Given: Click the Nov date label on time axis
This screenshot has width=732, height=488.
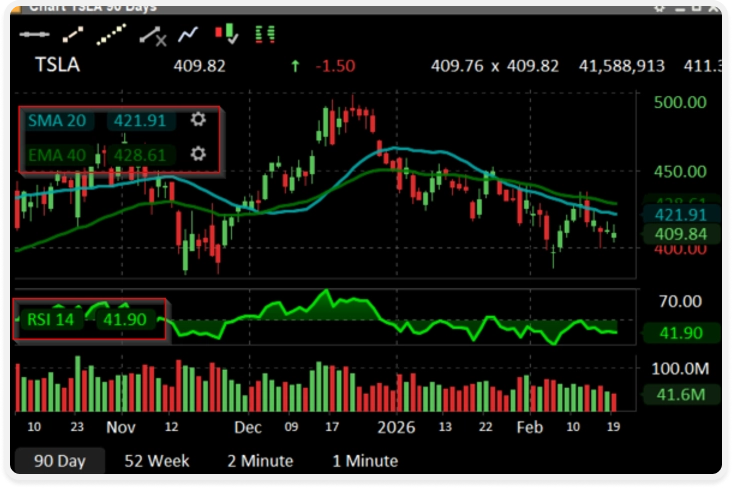Looking at the screenshot, I should pyautogui.click(x=121, y=427).
